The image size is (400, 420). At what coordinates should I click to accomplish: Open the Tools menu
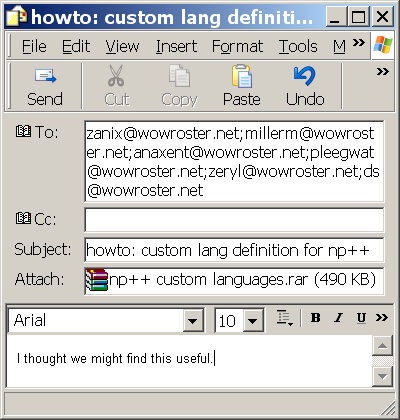point(298,46)
